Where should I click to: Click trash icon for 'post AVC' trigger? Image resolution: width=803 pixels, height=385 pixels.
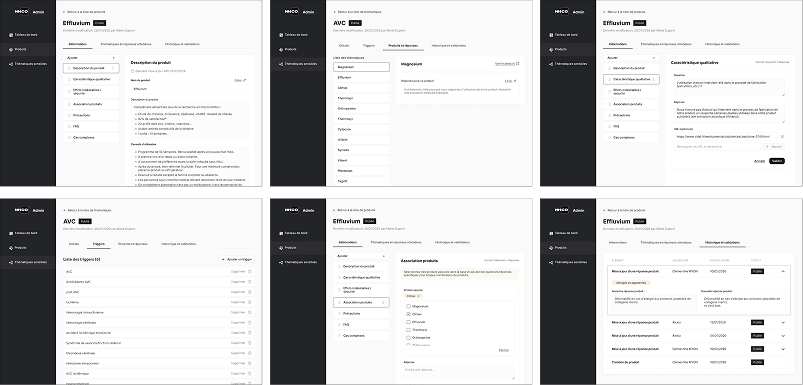(x=249, y=292)
